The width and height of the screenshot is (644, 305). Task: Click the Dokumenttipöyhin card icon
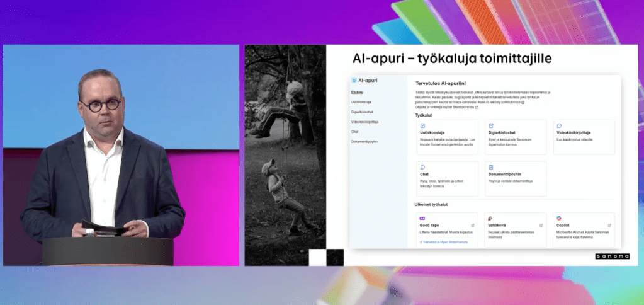490,167
